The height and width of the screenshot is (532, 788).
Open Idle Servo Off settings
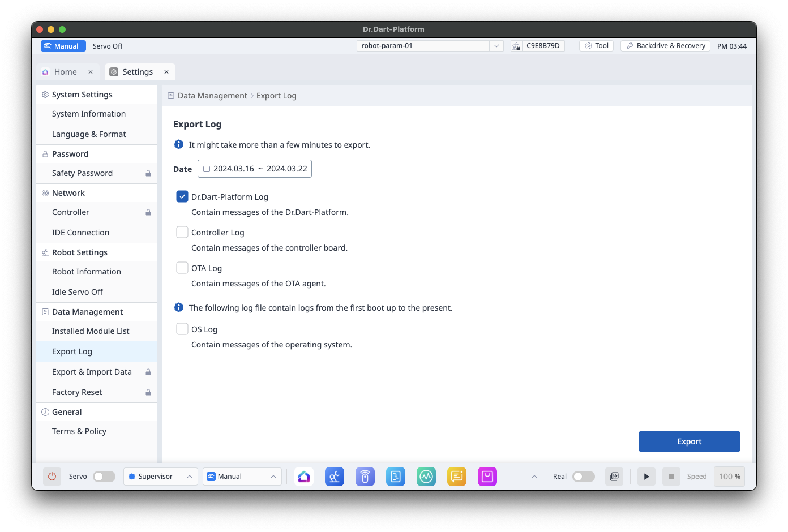(97, 292)
